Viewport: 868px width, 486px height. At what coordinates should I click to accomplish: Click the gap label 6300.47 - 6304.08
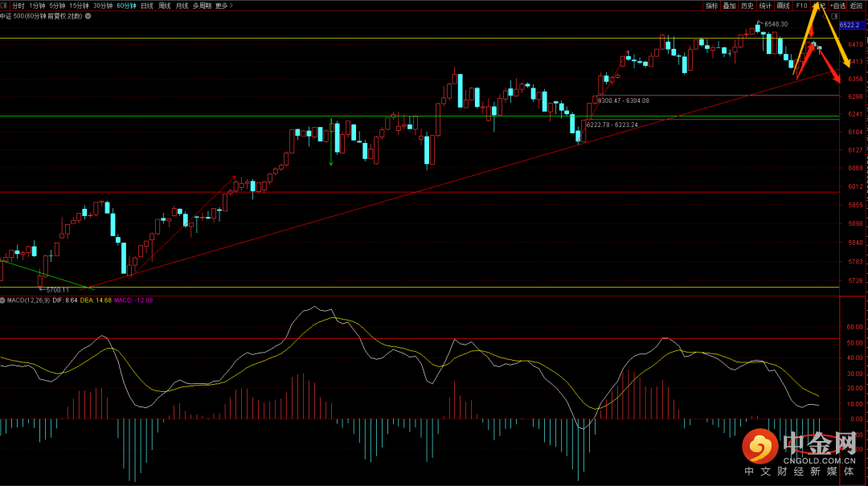click(624, 100)
